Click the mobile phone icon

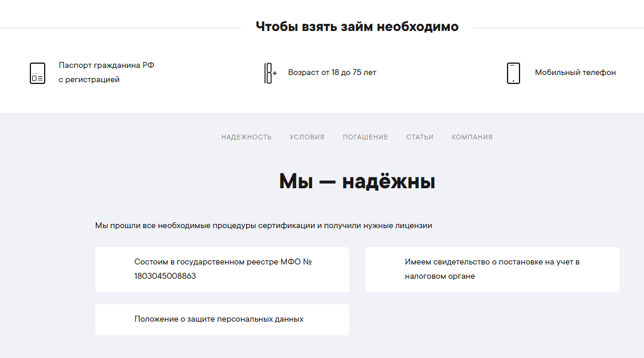point(513,73)
